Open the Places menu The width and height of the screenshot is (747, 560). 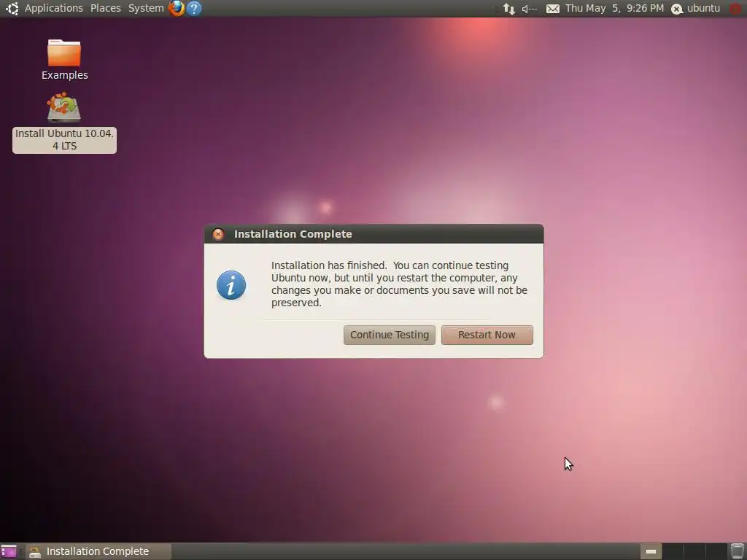pos(105,8)
